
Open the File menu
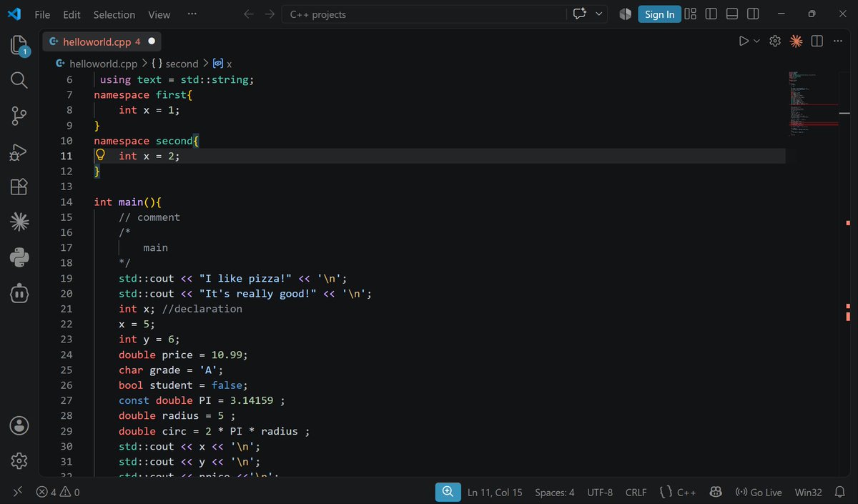pyautogui.click(x=42, y=14)
